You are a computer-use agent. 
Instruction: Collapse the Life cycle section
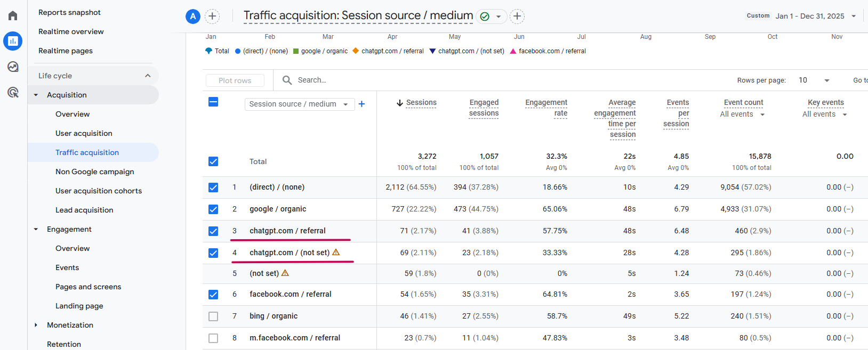[x=148, y=76]
